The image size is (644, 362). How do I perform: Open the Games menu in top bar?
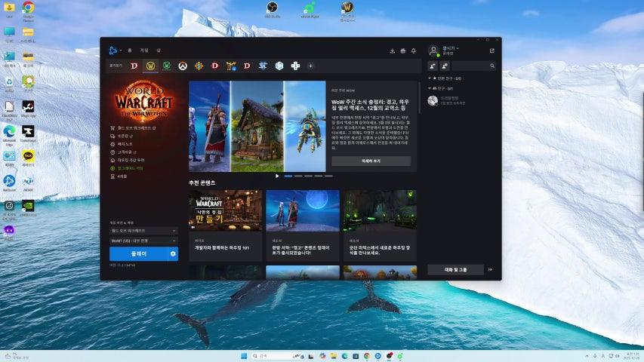pyautogui.click(x=143, y=51)
